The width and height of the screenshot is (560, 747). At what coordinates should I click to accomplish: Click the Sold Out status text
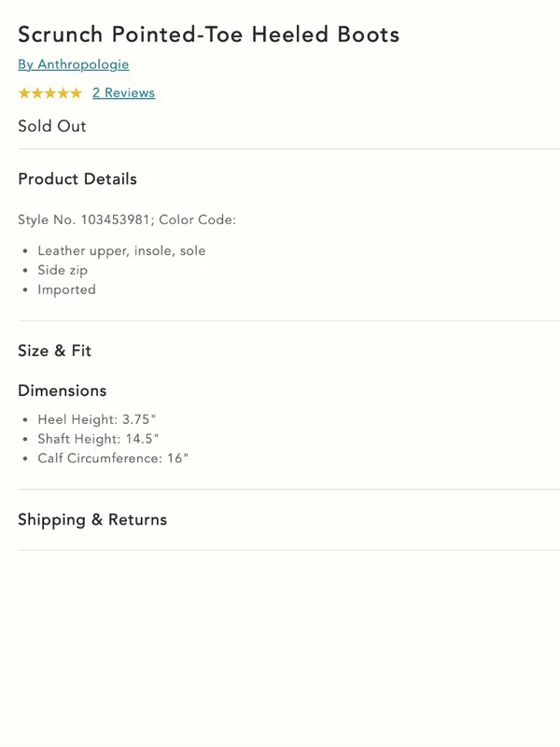pos(52,126)
